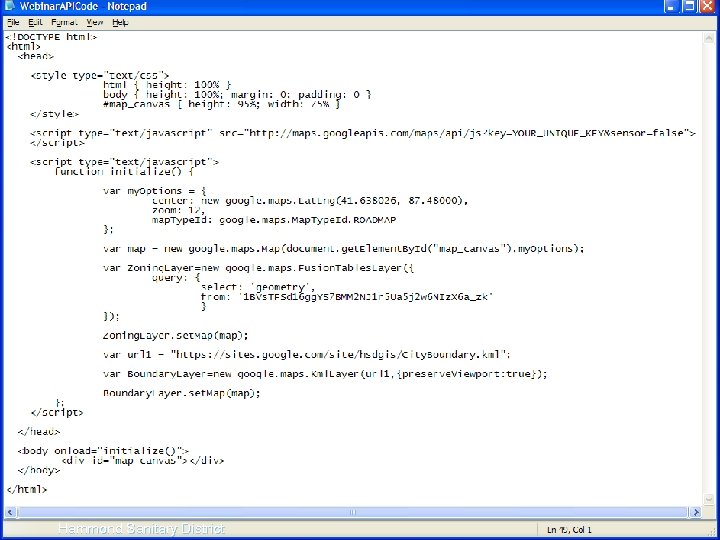Click vertical scrollbar down arrow
This screenshot has height=540, width=720.
pos(708,499)
